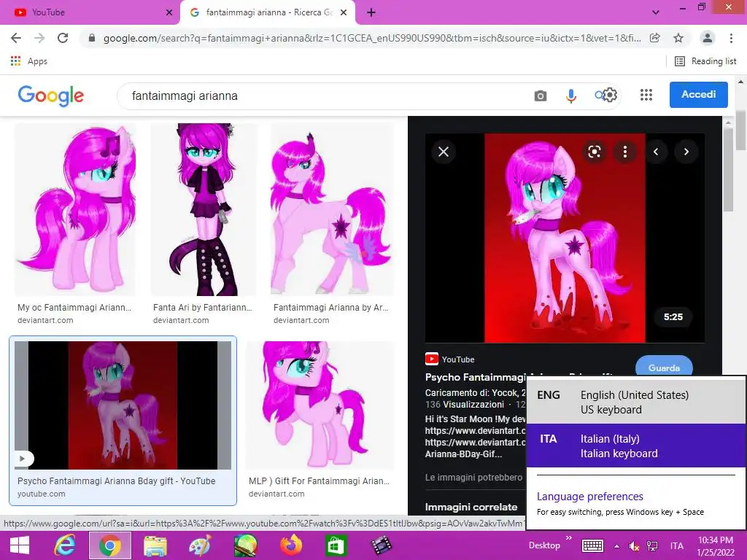Open the Apps shortcut in the bookmarks bar

point(29,61)
